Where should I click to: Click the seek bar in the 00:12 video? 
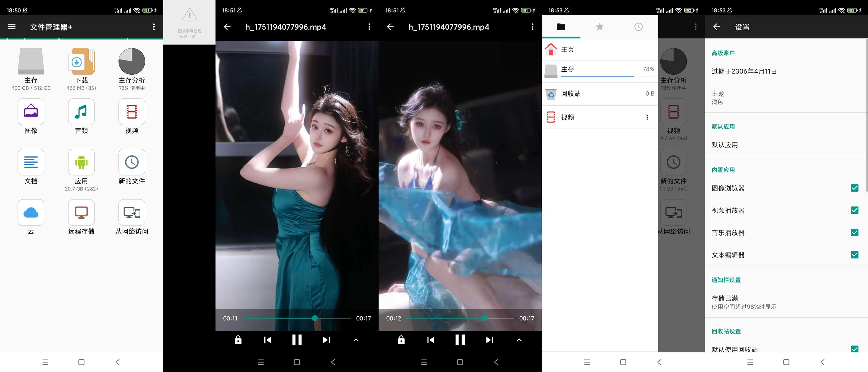pos(460,318)
